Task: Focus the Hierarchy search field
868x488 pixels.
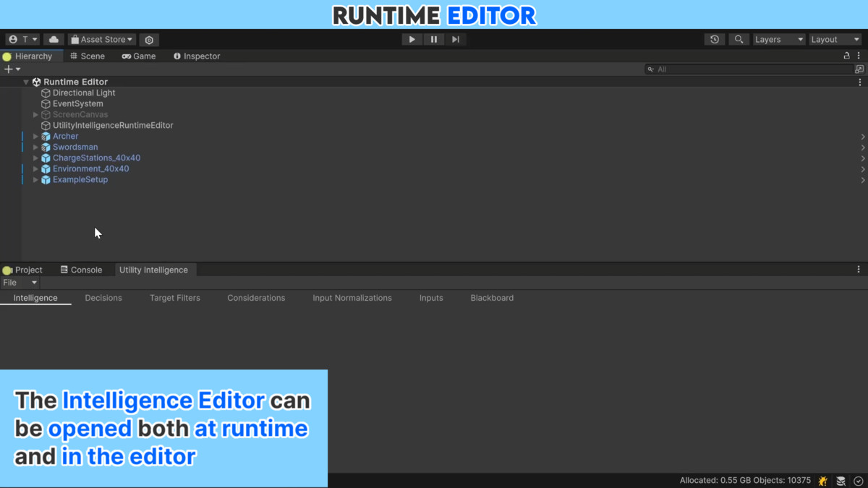Action: pos(749,69)
